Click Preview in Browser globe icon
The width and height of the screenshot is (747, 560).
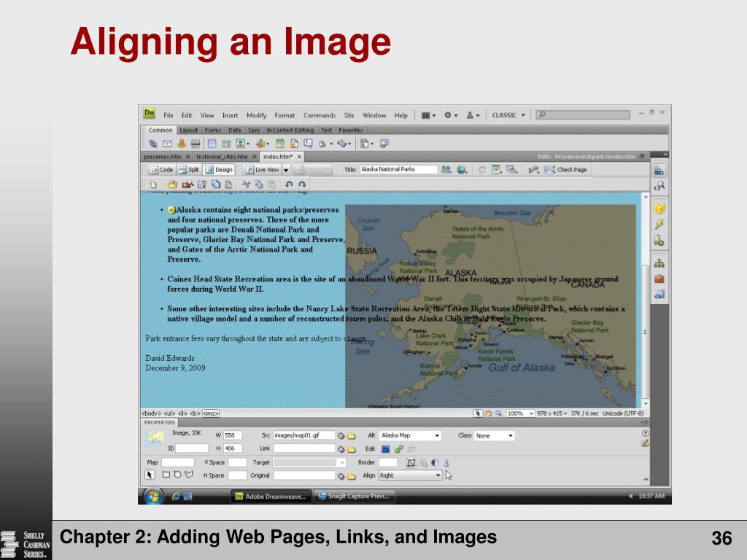462,169
